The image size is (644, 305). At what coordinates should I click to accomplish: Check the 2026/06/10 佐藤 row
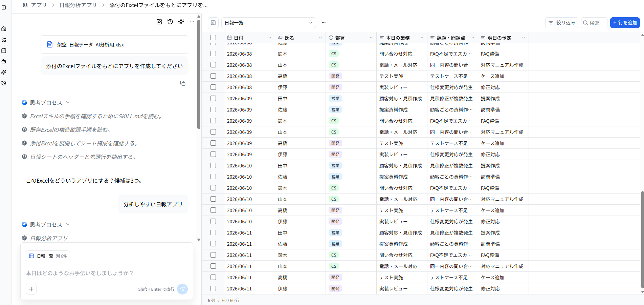tap(213, 177)
